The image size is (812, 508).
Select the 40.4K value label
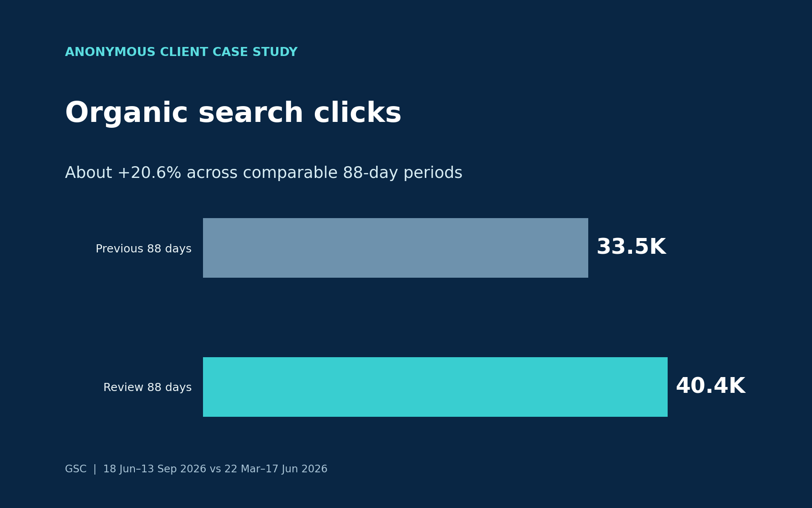click(710, 387)
